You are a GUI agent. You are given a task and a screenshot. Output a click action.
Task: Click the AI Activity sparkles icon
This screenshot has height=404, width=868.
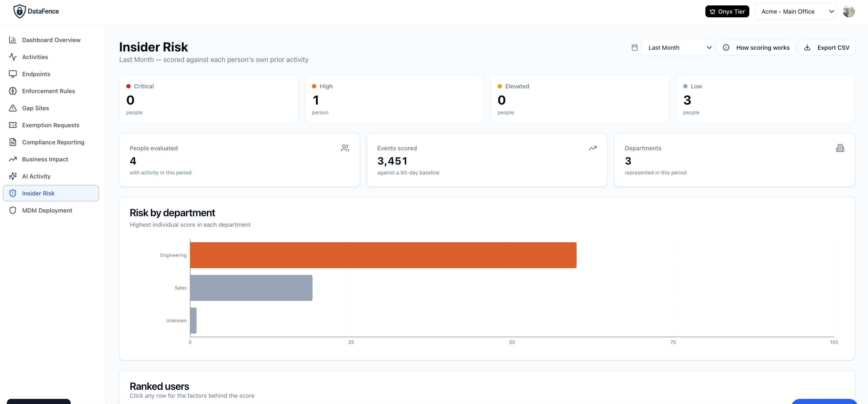(x=13, y=176)
